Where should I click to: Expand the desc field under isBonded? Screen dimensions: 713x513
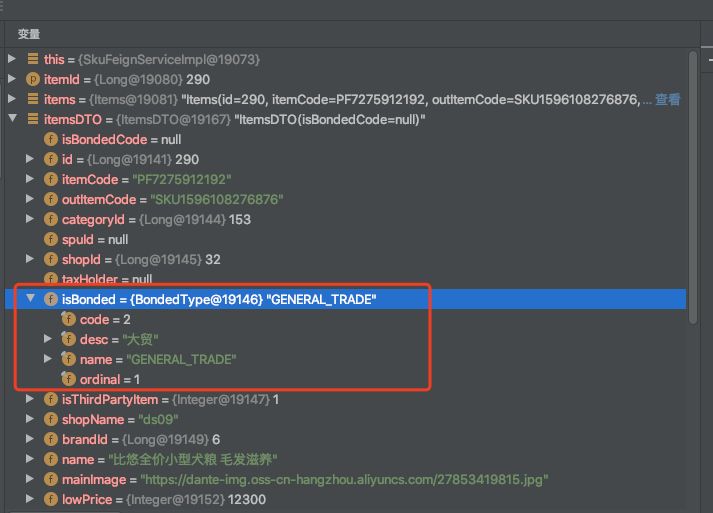coord(48,339)
